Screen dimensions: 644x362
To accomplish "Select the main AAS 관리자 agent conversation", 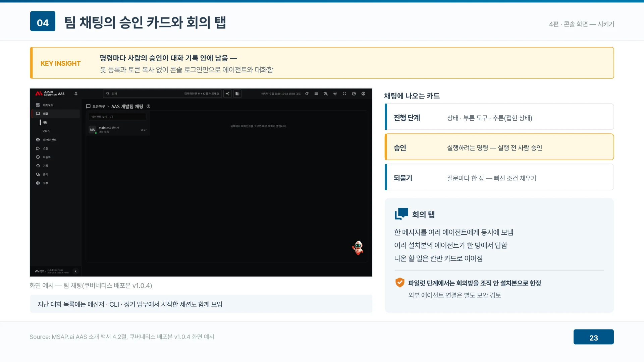I will [x=118, y=130].
